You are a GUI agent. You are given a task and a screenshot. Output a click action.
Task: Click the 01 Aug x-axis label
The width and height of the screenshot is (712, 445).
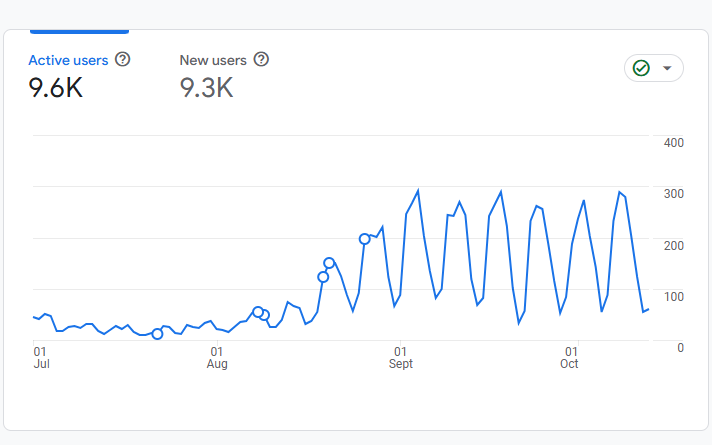[217, 358]
